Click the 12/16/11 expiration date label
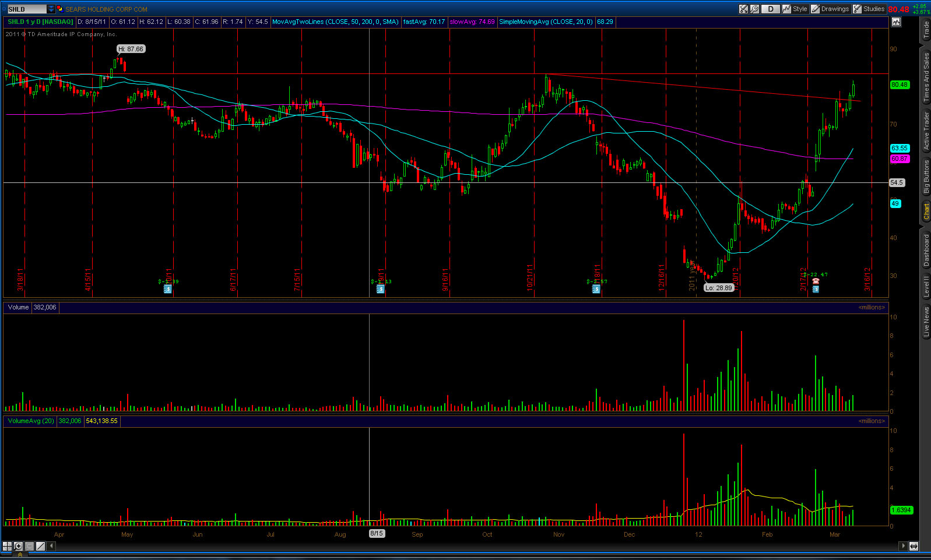931x560 pixels. 662,278
